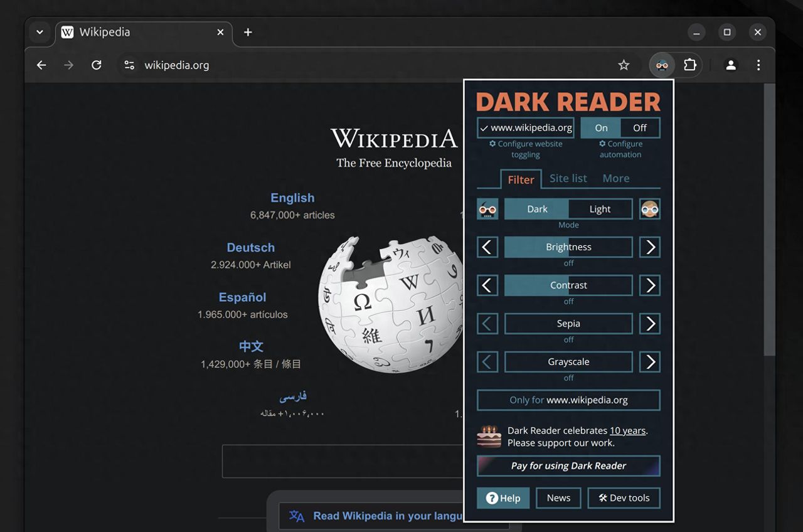This screenshot has height=532, width=803.
Task: Open Configure website toggling
Action: click(x=526, y=149)
